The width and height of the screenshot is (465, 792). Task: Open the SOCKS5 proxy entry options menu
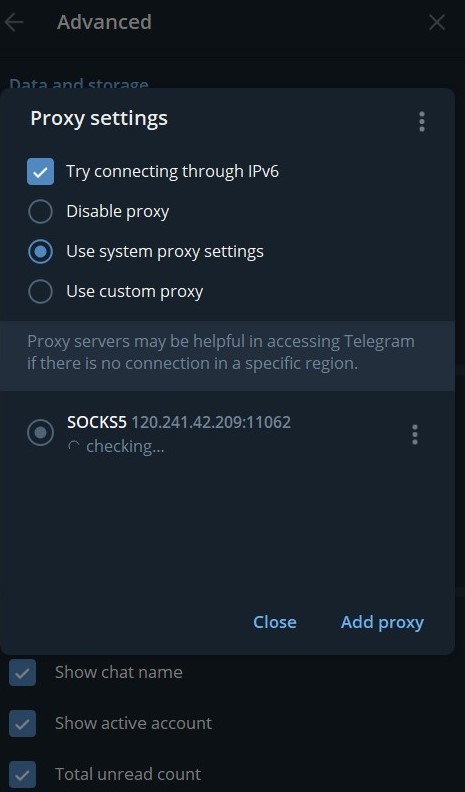(x=415, y=434)
